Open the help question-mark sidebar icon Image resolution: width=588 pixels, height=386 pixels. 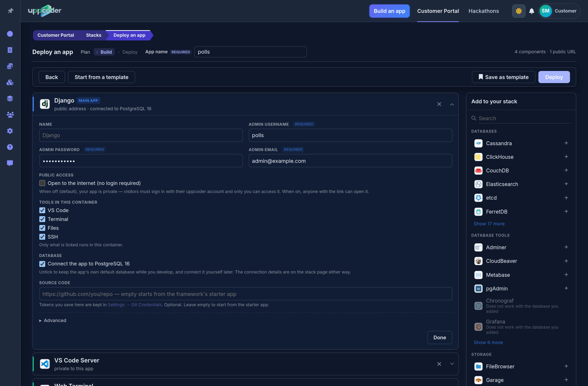click(10, 147)
